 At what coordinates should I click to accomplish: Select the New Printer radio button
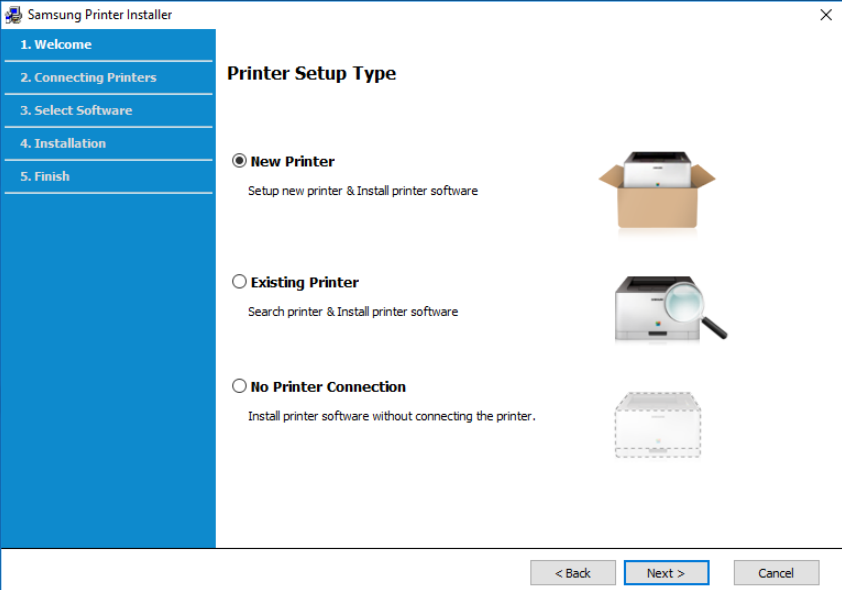pyautogui.click(x=239, y=161)
